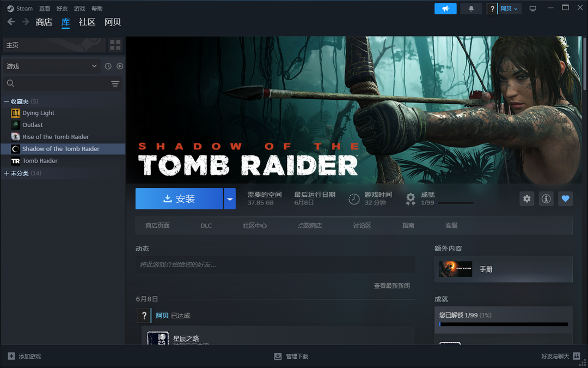Toggle library grid view icon
588x368 pixels.
(115, 45)
